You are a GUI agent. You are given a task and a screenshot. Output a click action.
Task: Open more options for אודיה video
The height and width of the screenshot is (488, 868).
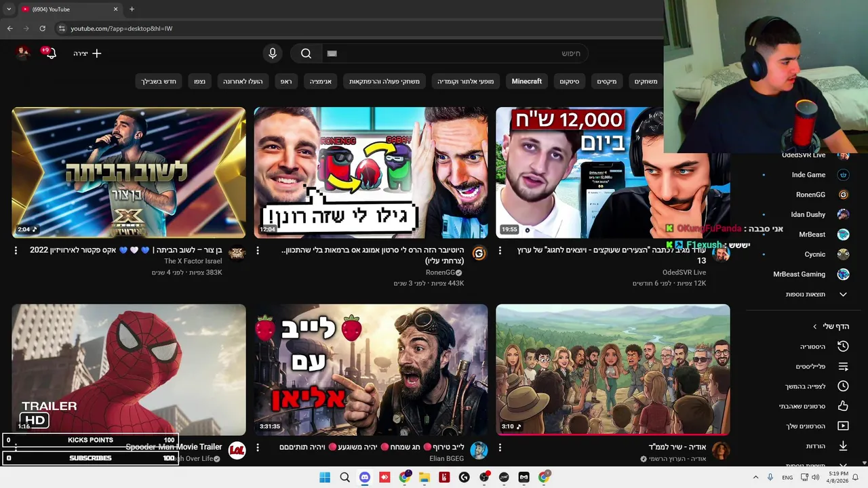pos(500,448)
